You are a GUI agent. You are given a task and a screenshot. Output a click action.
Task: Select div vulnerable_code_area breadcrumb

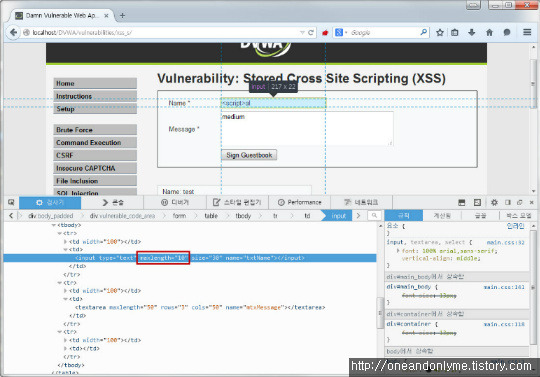point(122,216)
